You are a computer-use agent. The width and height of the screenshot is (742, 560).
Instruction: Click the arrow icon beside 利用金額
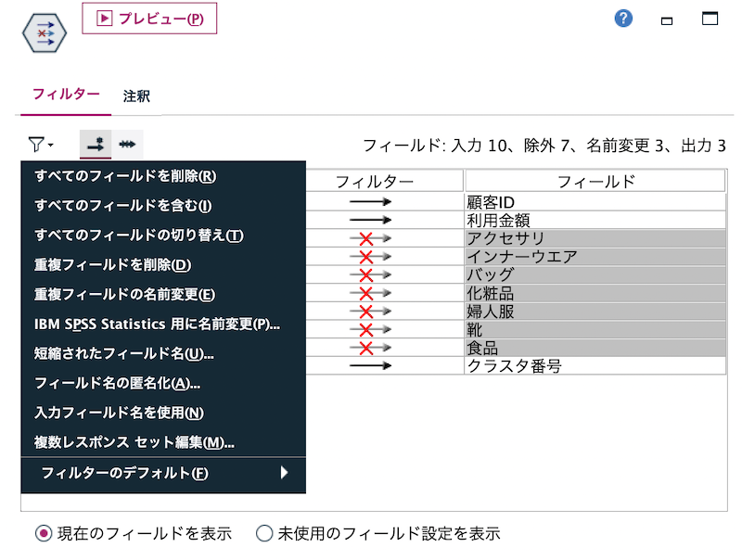[371, 219]
